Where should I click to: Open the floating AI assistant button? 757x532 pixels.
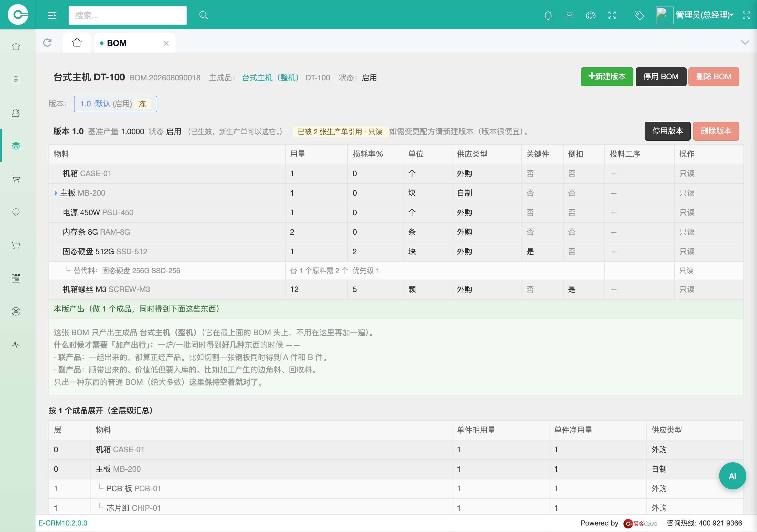coord(732,476)
